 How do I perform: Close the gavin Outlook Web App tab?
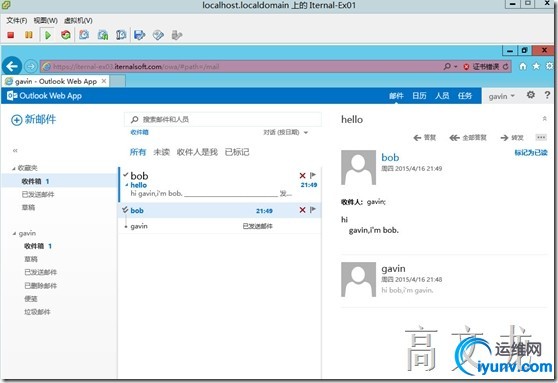click(x=104, y=81)
